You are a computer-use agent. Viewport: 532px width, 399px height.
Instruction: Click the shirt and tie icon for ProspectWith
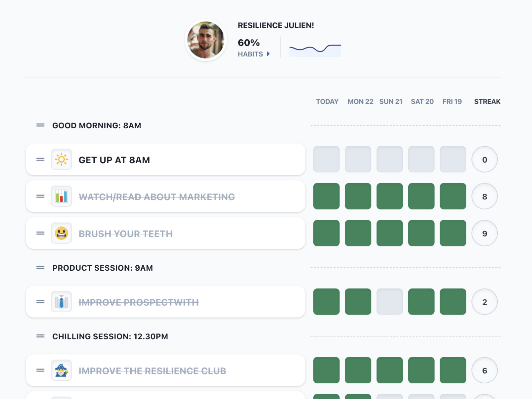(62, 302)
